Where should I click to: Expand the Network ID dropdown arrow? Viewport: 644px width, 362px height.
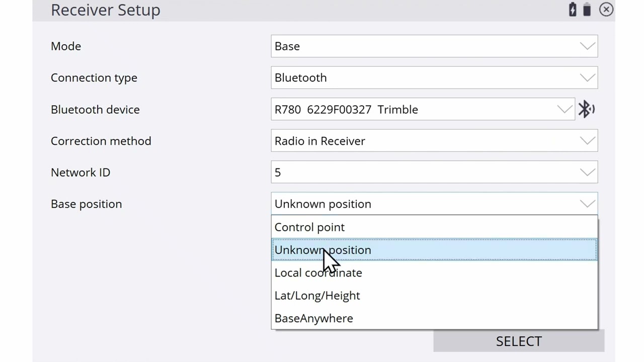(x=587, y=172)
